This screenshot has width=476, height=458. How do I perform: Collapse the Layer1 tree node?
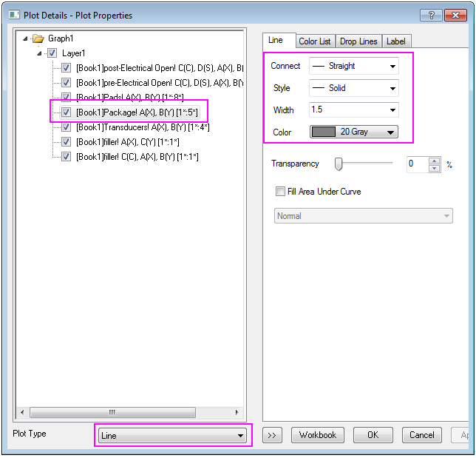click(x=41, y=53)
